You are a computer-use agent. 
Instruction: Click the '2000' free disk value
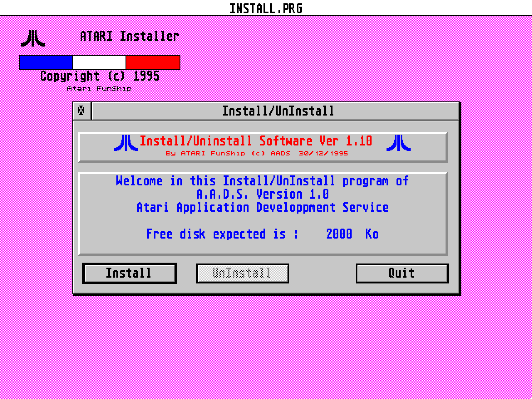[x=339, y=234]
